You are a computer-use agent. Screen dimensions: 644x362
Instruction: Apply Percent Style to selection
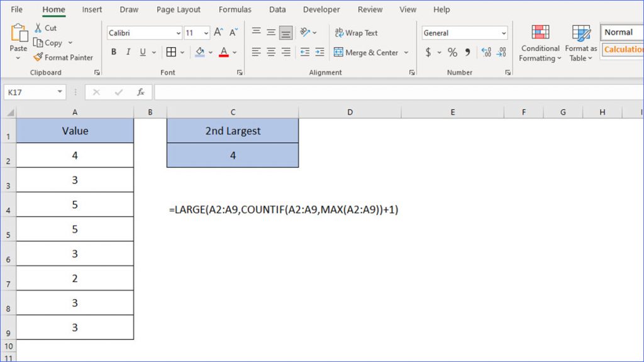pyautogui.click(x=452, y=53)
